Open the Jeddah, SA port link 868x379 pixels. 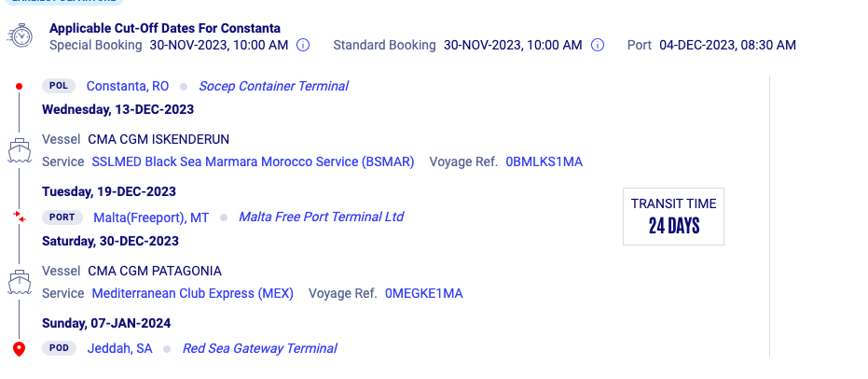click(119, 348)
